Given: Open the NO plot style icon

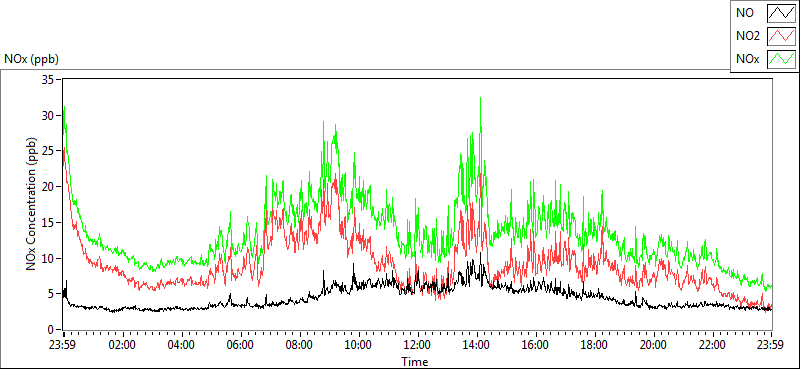Looking at the screenshot, I should (781, 14).
